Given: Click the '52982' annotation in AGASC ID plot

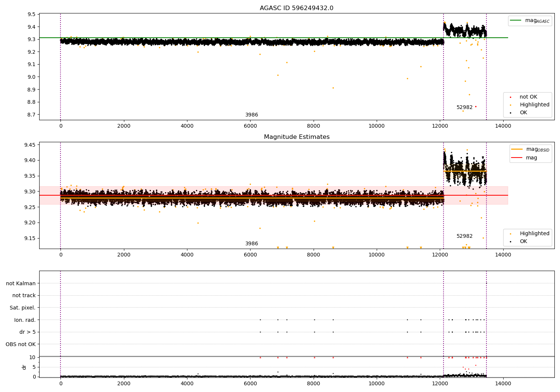Looking at the screenshot, I should 464,108.
